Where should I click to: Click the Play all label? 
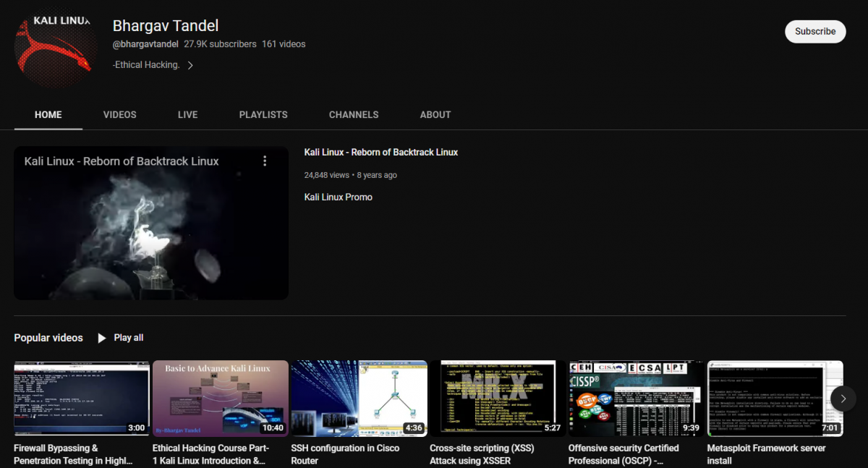(x=129, y=338)
